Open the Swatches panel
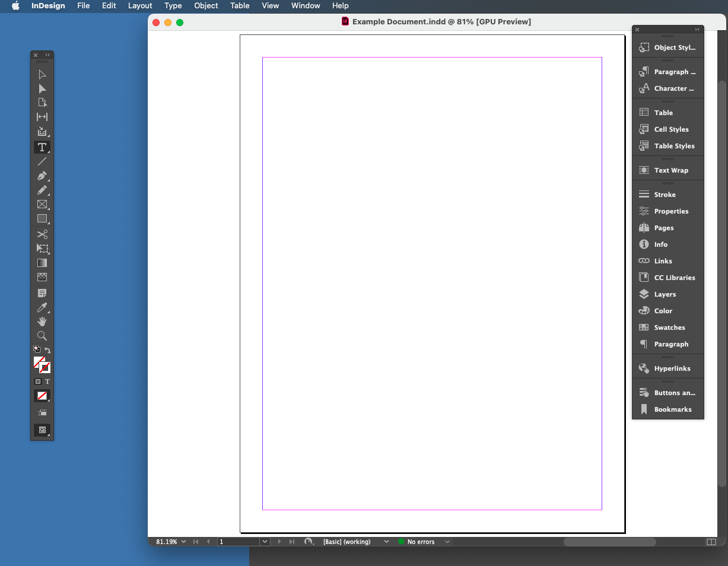This screenshot has height=566, width=728. [x=668, y=327]
